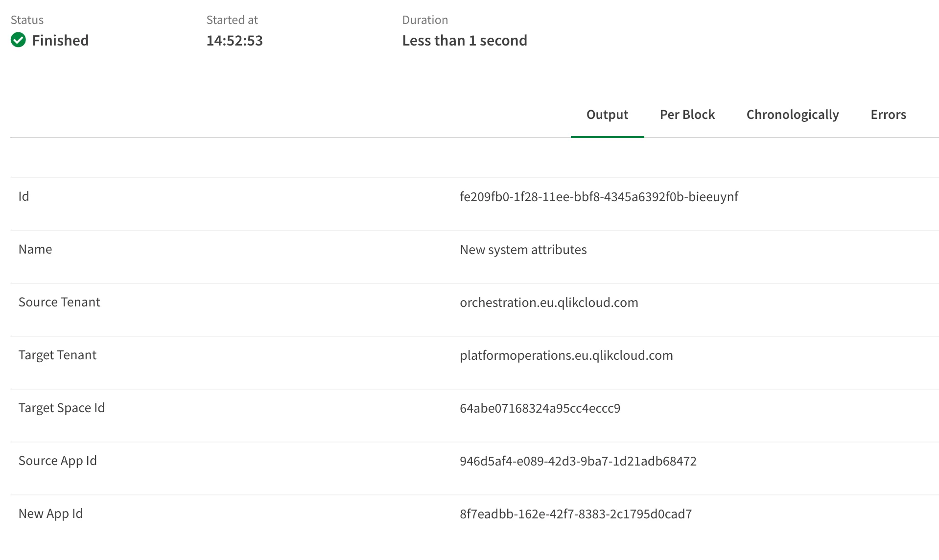Image resolution: width=939 pixels, height=560 pixels.
Task: Select the automation run Id value
Action: [598, 197]
